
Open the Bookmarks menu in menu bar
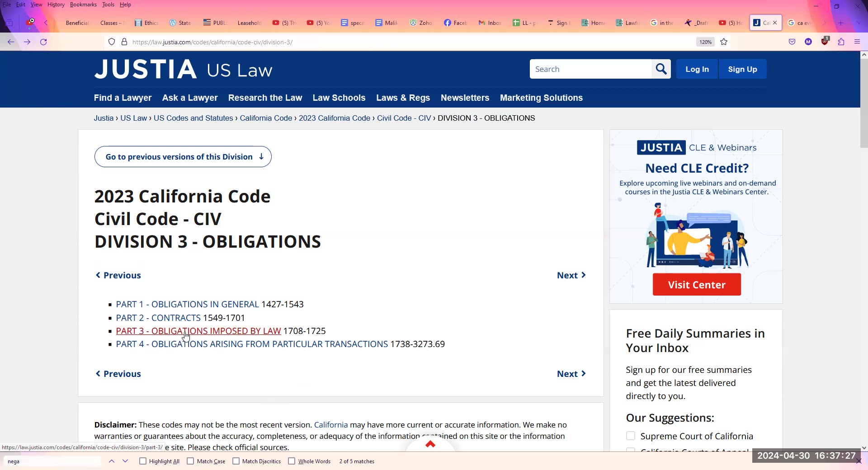(x=83, y=5)
